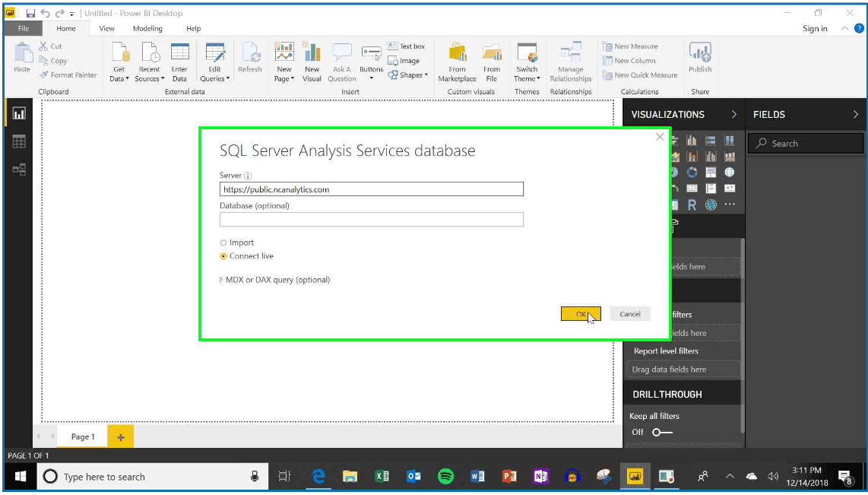
Task: Click the Database (optional) input field
Action: 372,219
